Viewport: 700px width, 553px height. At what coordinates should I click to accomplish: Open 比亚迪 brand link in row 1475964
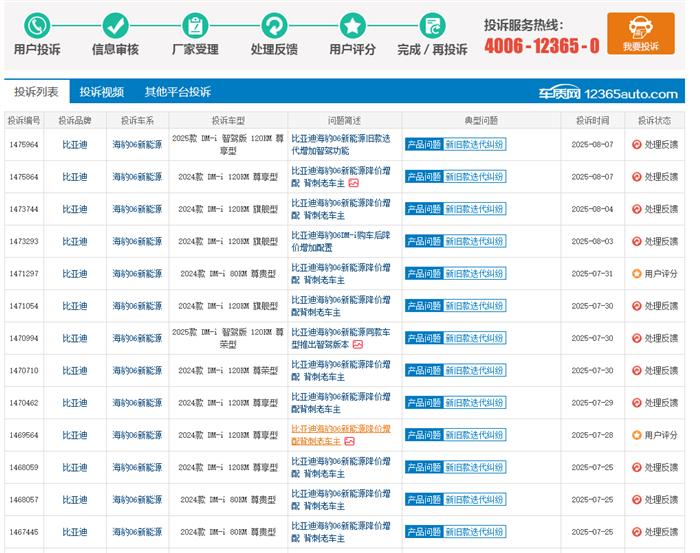click(75, 145)
